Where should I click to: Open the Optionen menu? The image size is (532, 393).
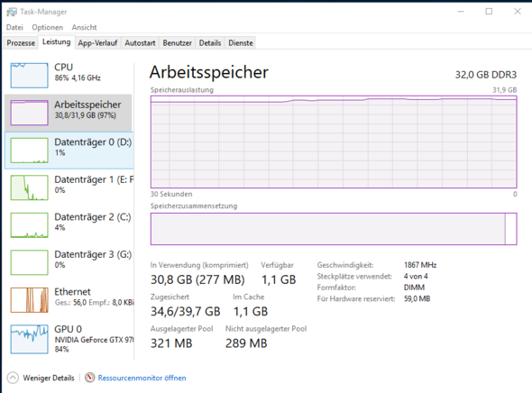(x=48, y=27)
